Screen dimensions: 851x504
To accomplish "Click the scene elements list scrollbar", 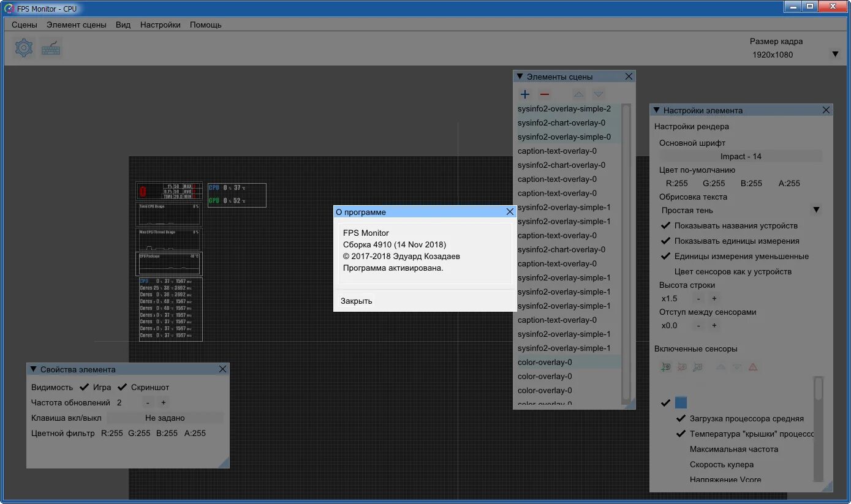I will [626, 251].
